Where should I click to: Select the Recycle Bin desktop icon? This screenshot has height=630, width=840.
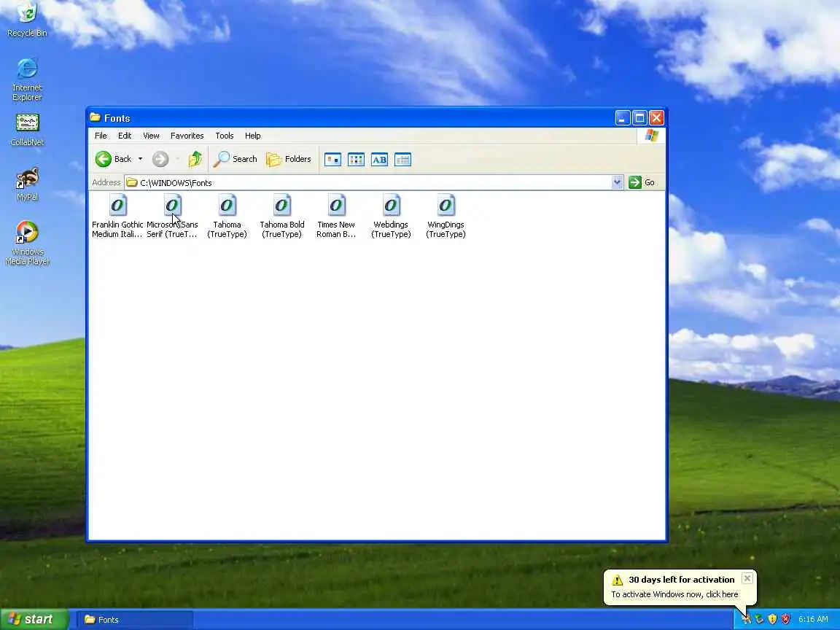[27, 20]
